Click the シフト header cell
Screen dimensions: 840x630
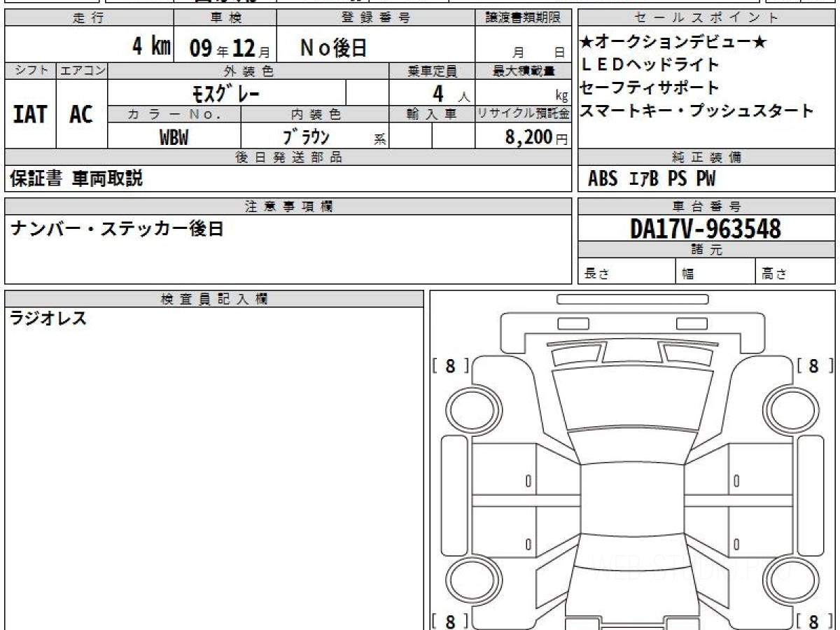click(x=31, y=71)
